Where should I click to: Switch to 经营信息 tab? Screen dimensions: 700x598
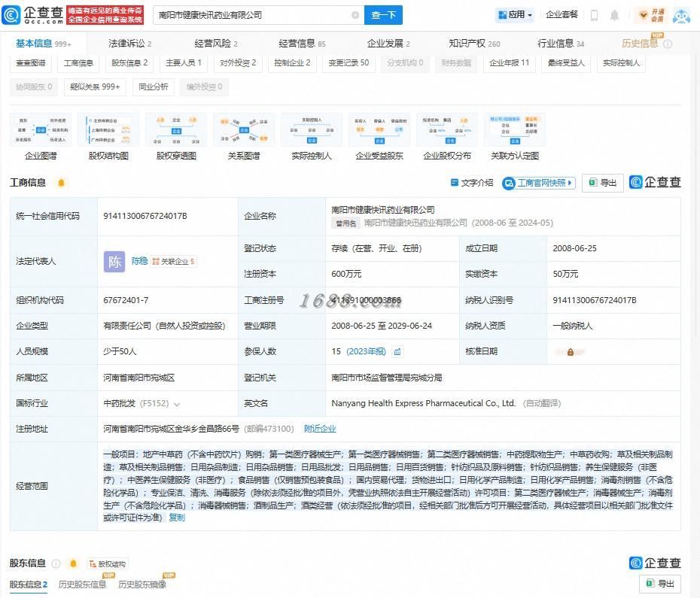303,44
